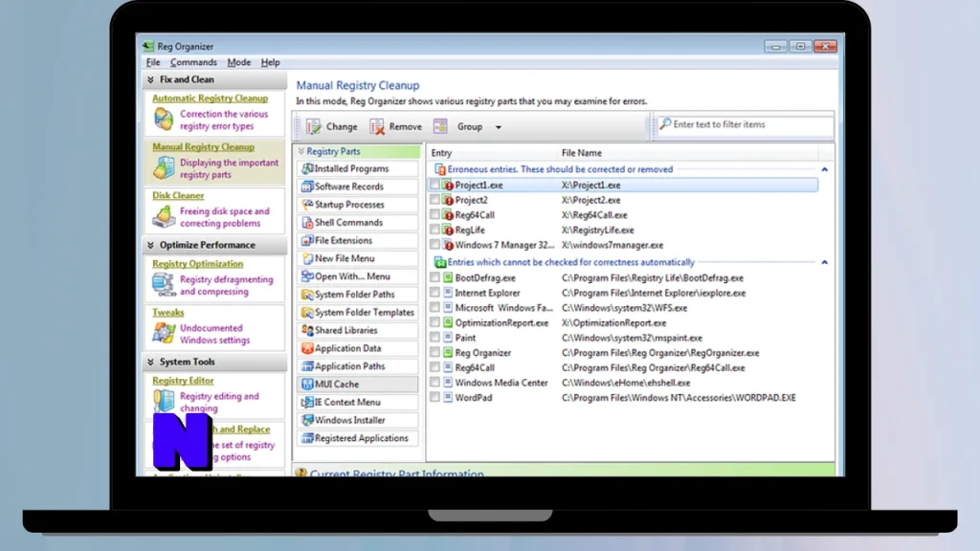
Task: Check the WordPad entry checkbox
Action: pos(434,397)
